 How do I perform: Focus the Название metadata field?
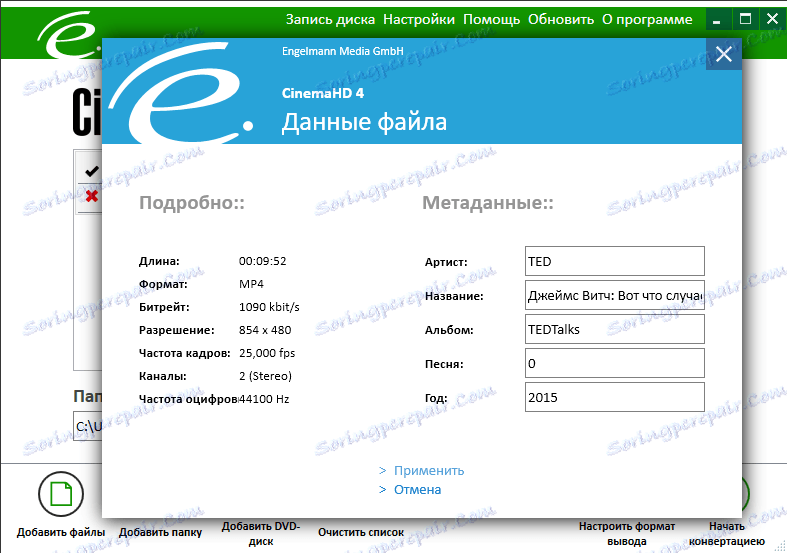pyautogui.click(x=614, y=295)
